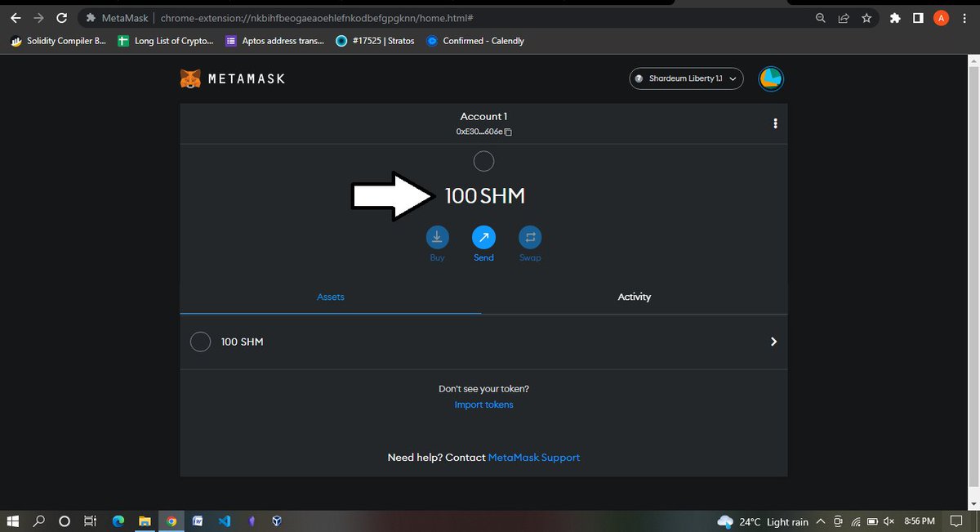The width and height of the screenshot is (980, 532).
Task: Click the weather widget 24°C Light rain
Action: (x=763, y=521)
